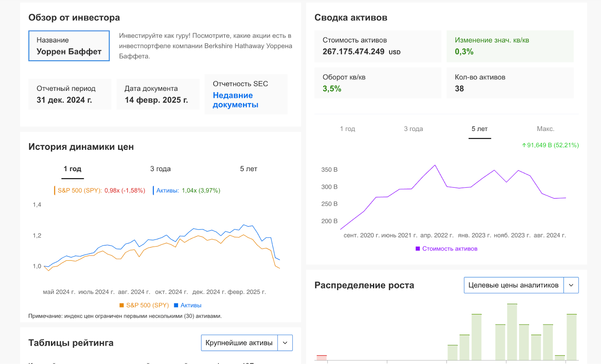
Task: Click chevron of Целевые цены аналитиков selector
Action: (x=571, y=285)
